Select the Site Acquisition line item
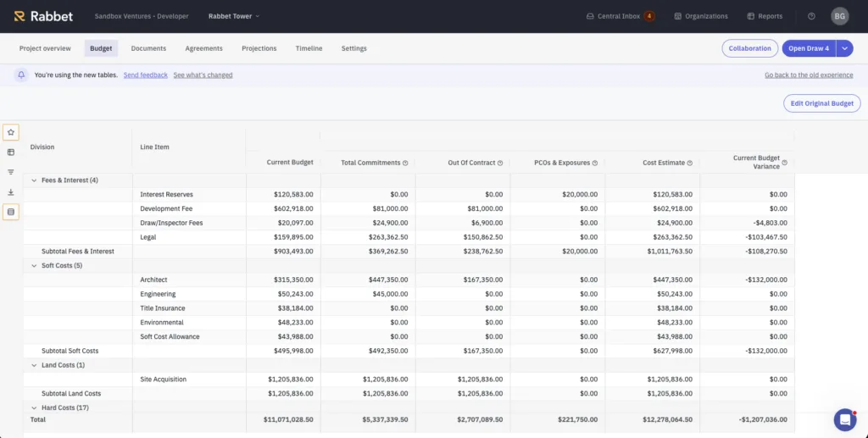This screenshot has height=438, width=868. tap(164, 380)
